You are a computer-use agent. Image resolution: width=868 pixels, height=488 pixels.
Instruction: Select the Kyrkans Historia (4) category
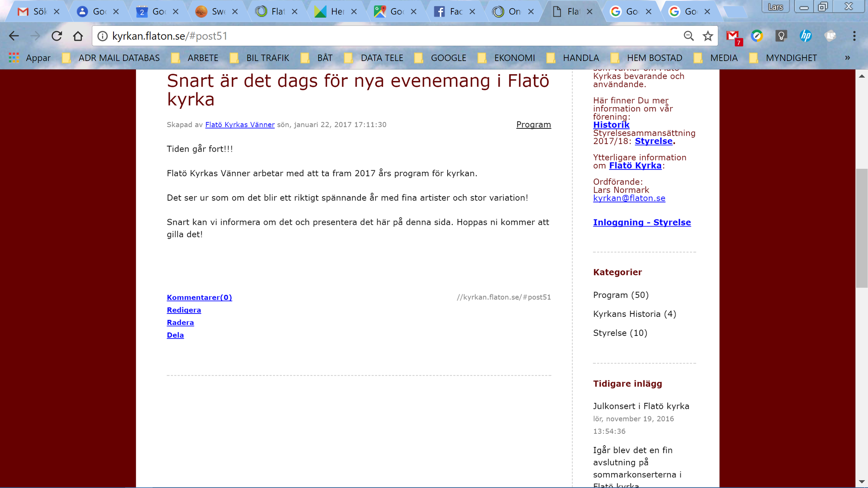point(634,314)
